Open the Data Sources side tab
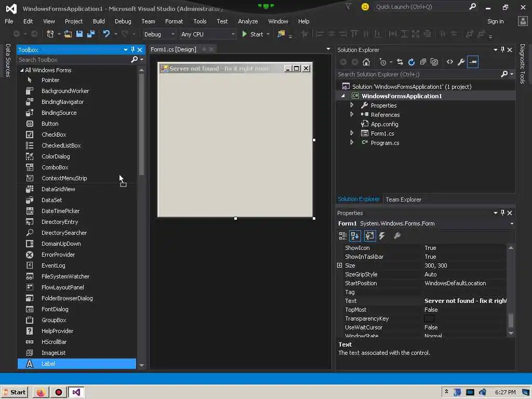Image resolution: width=532 pixels, height=399 pixels. (x=8, y=61)
